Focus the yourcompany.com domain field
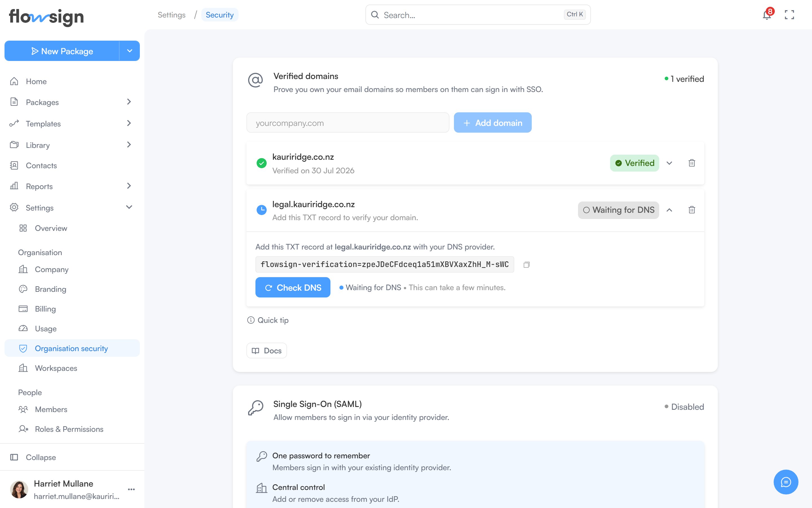Image resolution: width=812 pixels, height=508 pixels. tap(348, 123)
